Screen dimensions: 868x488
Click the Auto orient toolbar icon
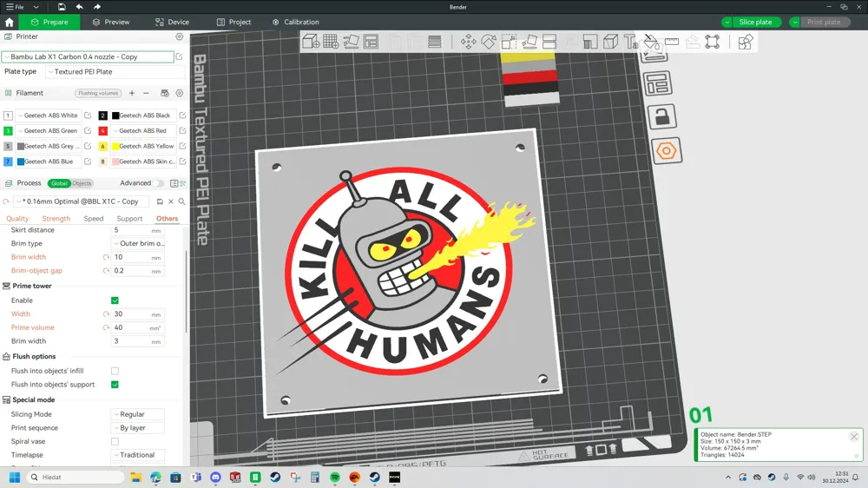[351, 42]
